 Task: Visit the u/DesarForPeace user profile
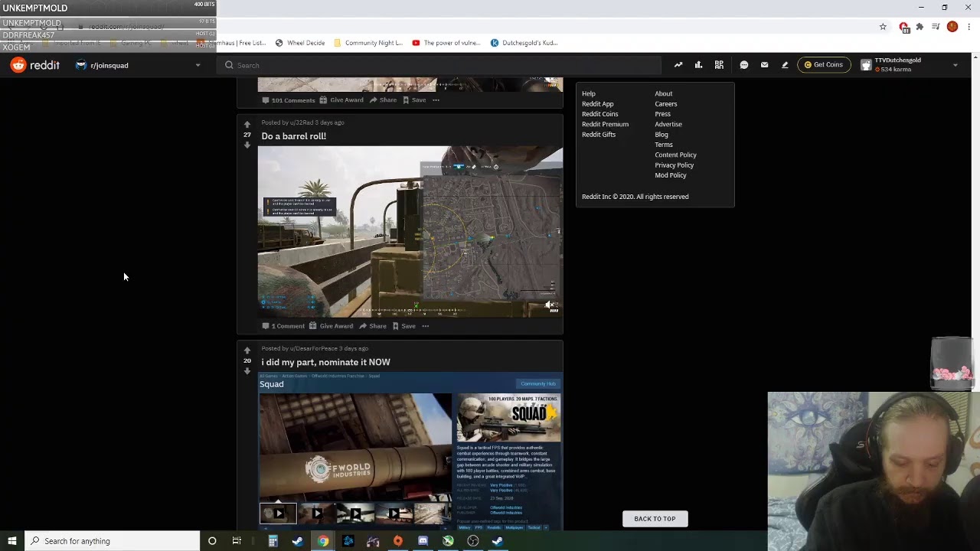point(313,349)
